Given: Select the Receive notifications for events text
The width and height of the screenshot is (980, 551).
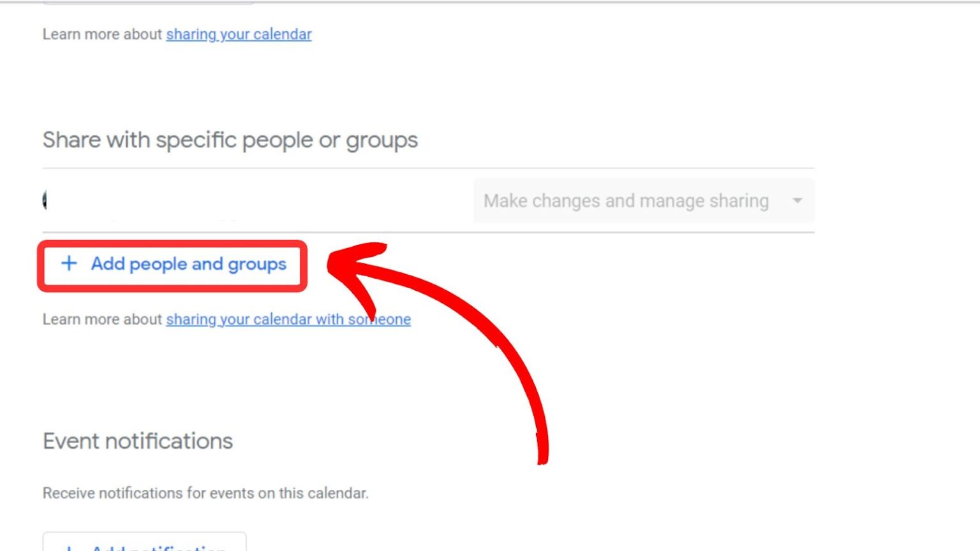Looking at the screenshot, I should [x=205, y=493].
